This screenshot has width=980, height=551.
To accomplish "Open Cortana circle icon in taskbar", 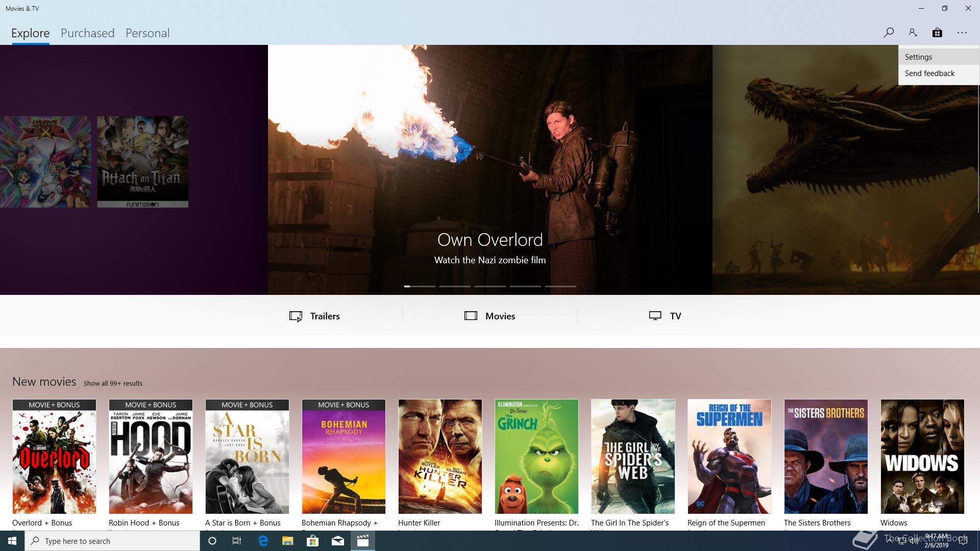I will (212, 541).
